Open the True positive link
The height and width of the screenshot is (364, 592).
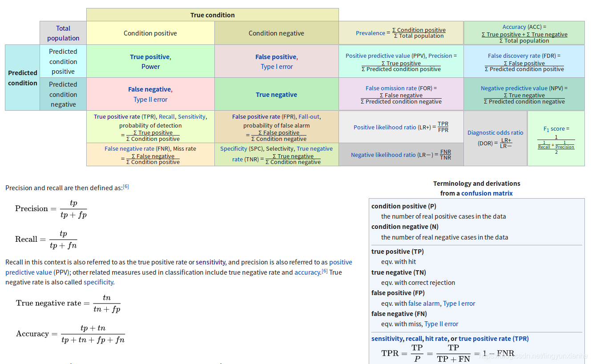pos(149,57)
